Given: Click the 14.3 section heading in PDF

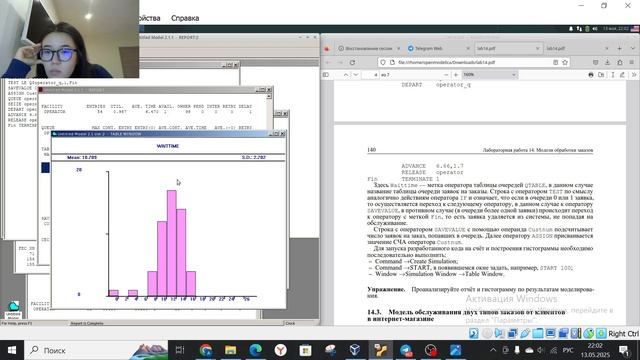Looking at the screenshot, I should tap(466, 315).
